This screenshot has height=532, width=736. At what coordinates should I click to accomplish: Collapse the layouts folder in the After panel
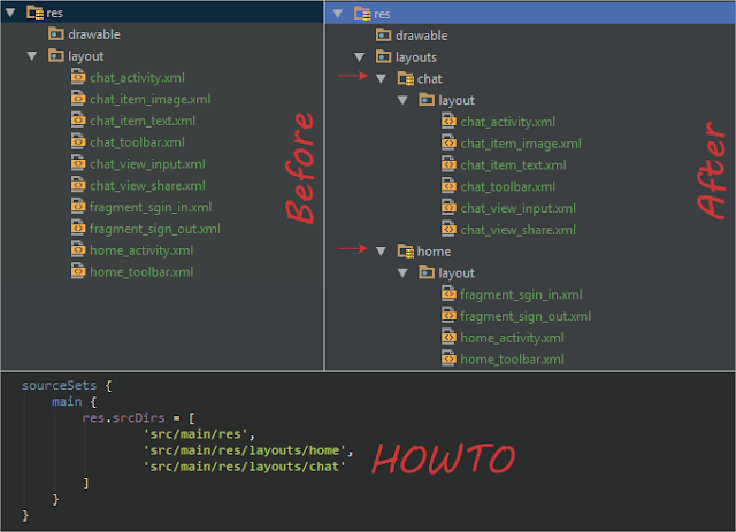coord(359,57)
